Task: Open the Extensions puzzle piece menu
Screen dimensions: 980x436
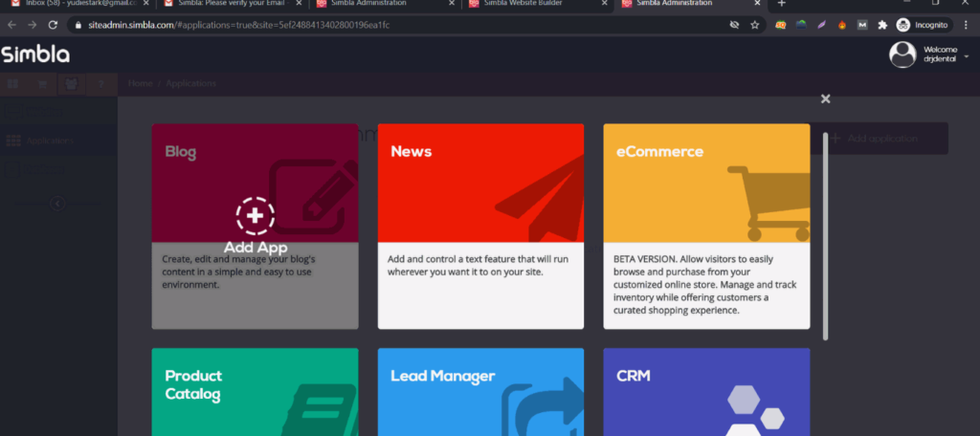Action: coord(882,25)
